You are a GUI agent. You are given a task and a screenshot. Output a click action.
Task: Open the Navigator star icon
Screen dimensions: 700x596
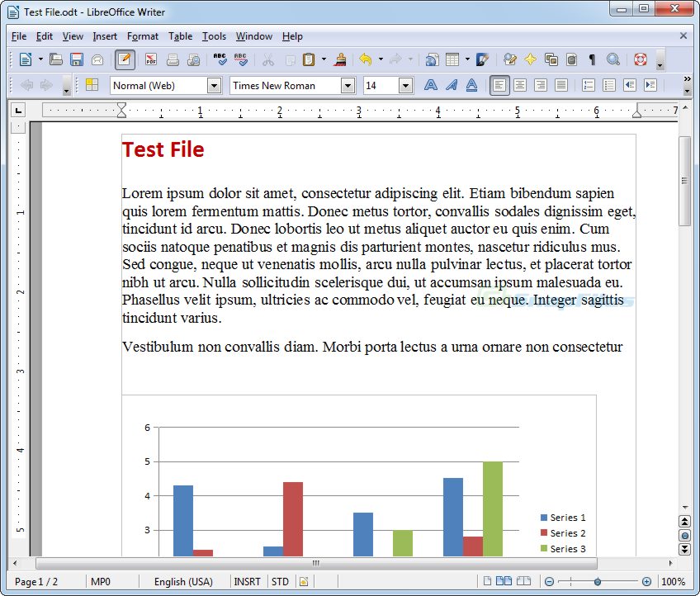530,59
